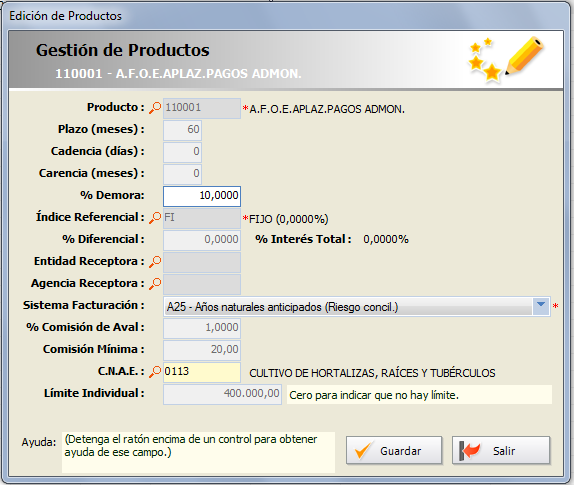Click the Ayuda help text box
574x485 pixels.
tap(198, 452)
